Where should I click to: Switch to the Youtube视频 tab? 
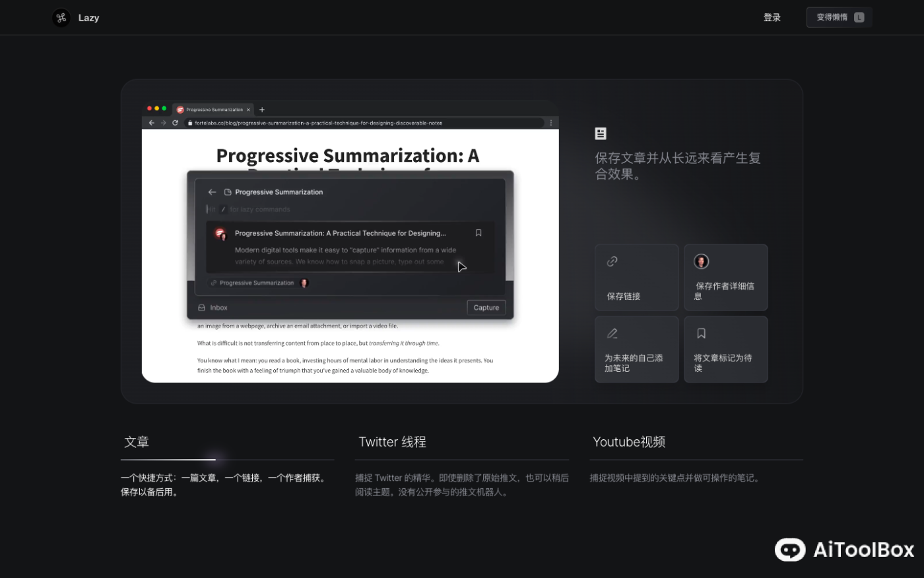point(628,442)
